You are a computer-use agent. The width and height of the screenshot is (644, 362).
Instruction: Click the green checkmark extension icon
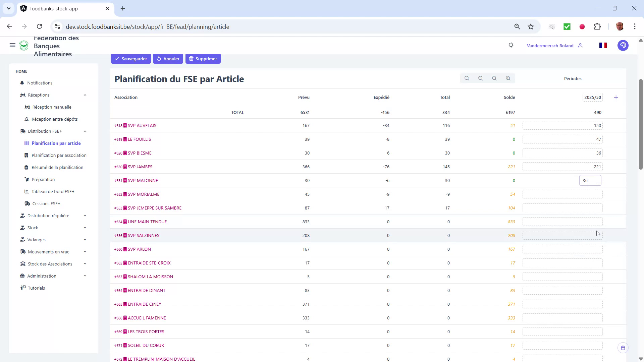(x=567, y=26)
